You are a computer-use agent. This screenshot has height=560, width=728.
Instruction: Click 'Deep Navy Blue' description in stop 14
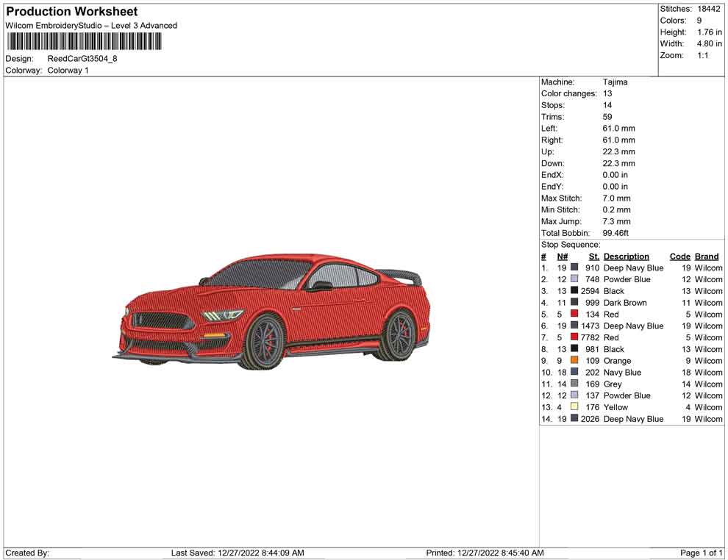tap(633, 418)
